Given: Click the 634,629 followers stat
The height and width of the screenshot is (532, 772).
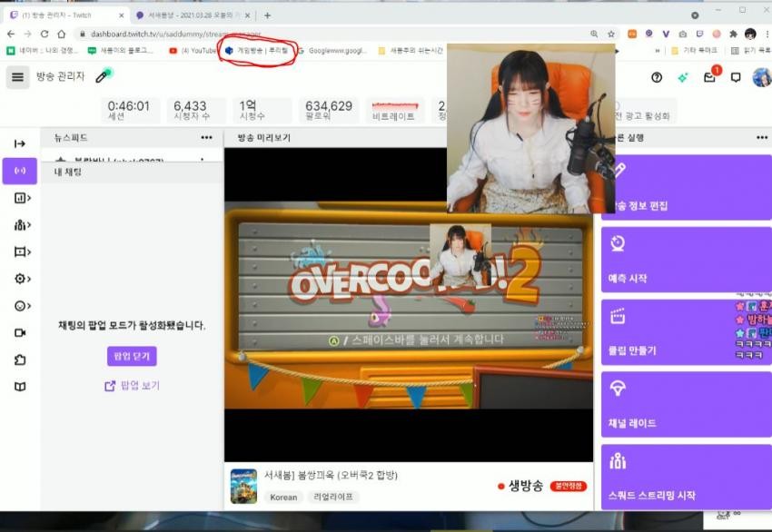Looking at the screenshot, I should (x=329, y=110).
